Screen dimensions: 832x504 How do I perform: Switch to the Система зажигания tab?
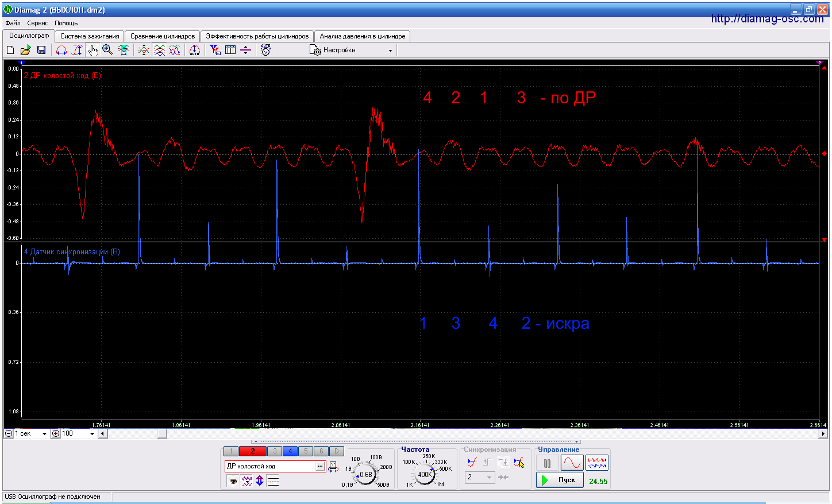tap(90, 36)
